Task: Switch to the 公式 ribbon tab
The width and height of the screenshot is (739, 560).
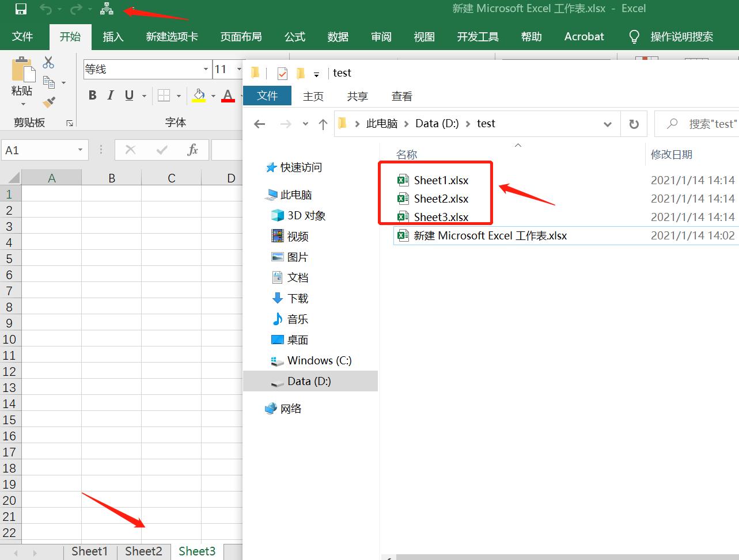Action: (294, 37)
